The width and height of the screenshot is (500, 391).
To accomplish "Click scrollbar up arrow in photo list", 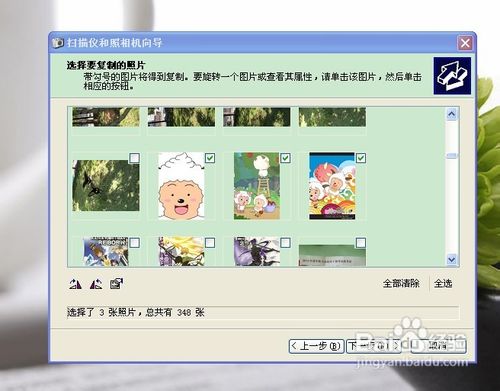I will coord(451,114).
